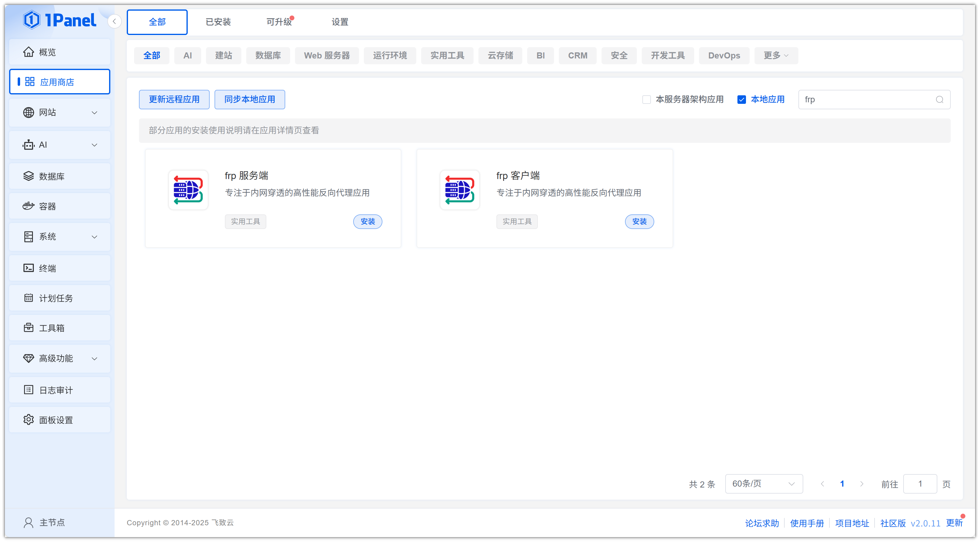Open the 面板设置 gear icon
980x542 pixels.
point(29,420)
